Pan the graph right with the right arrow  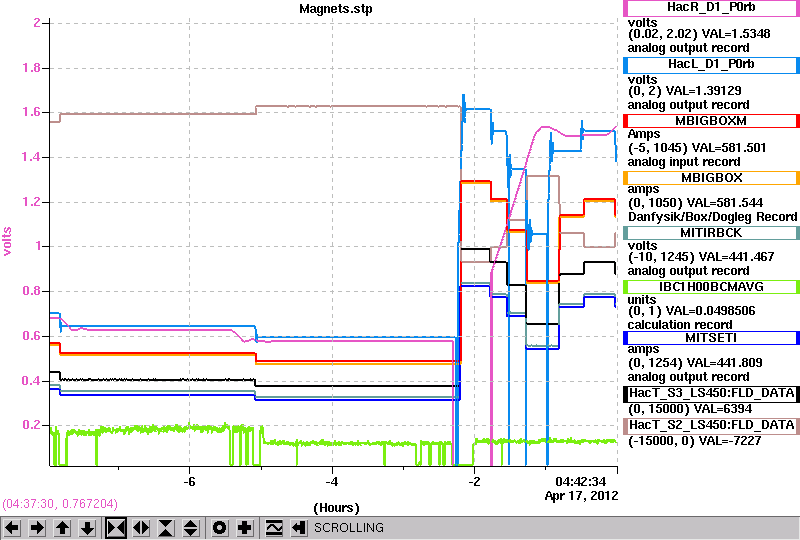point(37,528)
